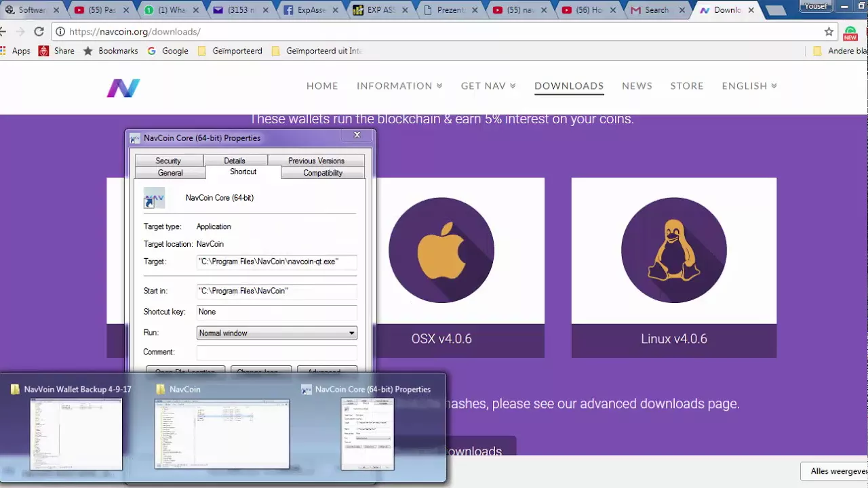The height and width of the screenshot is (488, 868).
Task: Open the Security tab in Properties
Action: 168,161
